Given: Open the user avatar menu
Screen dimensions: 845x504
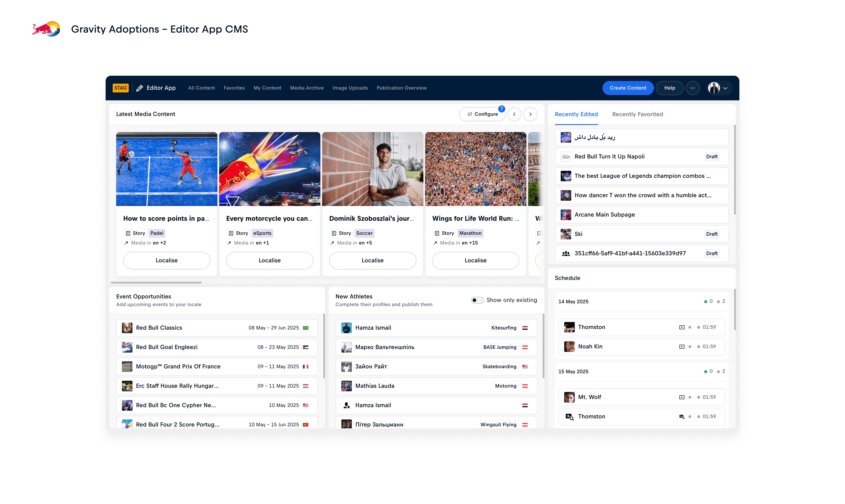Looking at the screenshot, I should pyautogui.click(x=714, y=88).
